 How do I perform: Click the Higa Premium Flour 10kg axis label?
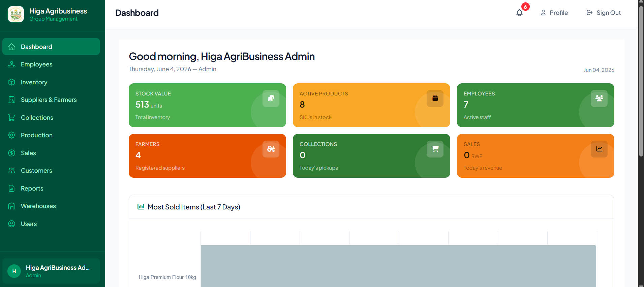(x=167, y=277)
